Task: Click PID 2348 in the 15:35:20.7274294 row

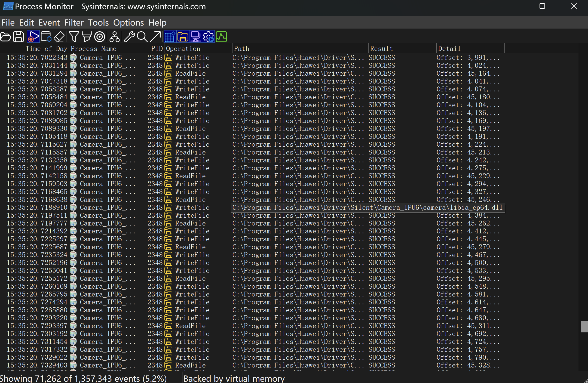Action: 155,302
